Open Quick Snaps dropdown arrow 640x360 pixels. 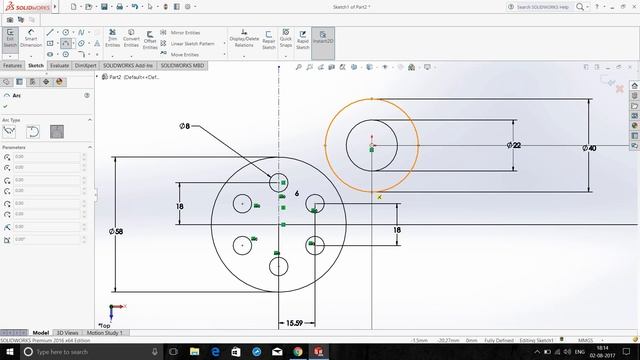click(x=286, y=56)
